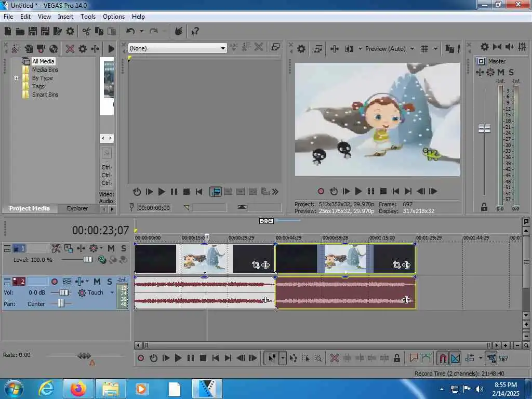This screenshot has width=532, height=399.
Task: Open the (None) dropdown in Trimmer
Action: click(x=223, y=48)
